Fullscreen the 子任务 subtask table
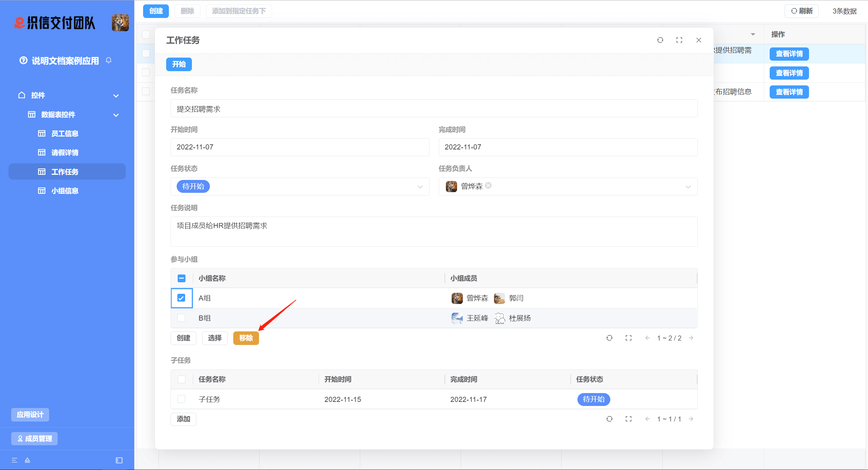868x470 pixels. [628, 419]
